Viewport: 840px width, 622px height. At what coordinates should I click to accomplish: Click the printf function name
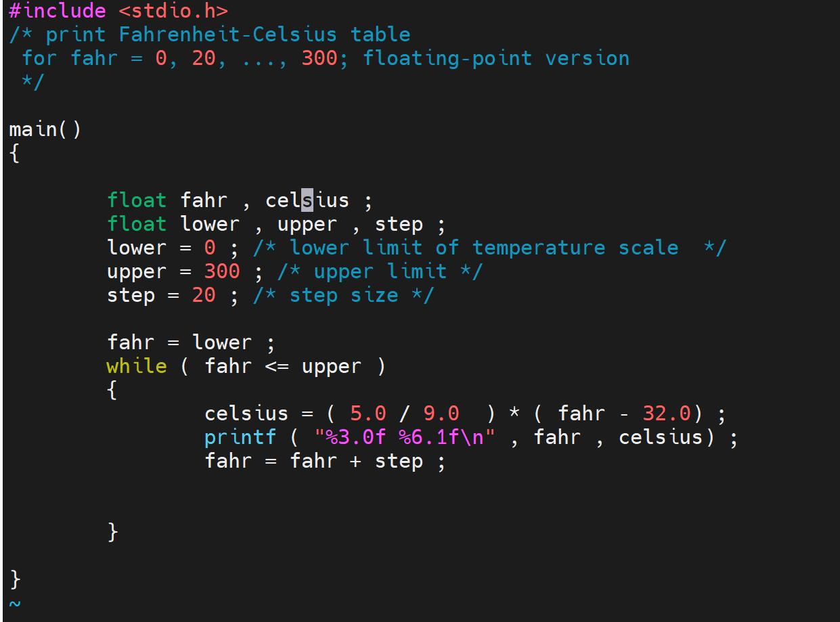pyautogui.click(x=240, y=437)
